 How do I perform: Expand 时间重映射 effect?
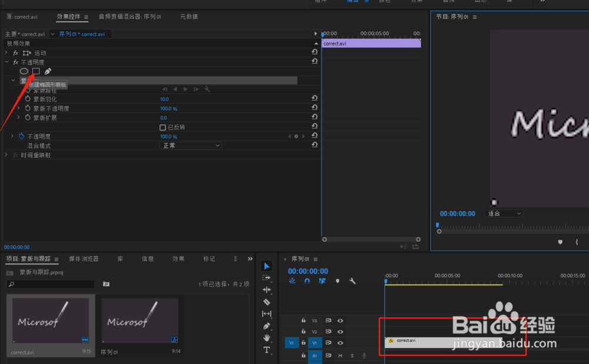pyautogui.click(x=6, y=155)
